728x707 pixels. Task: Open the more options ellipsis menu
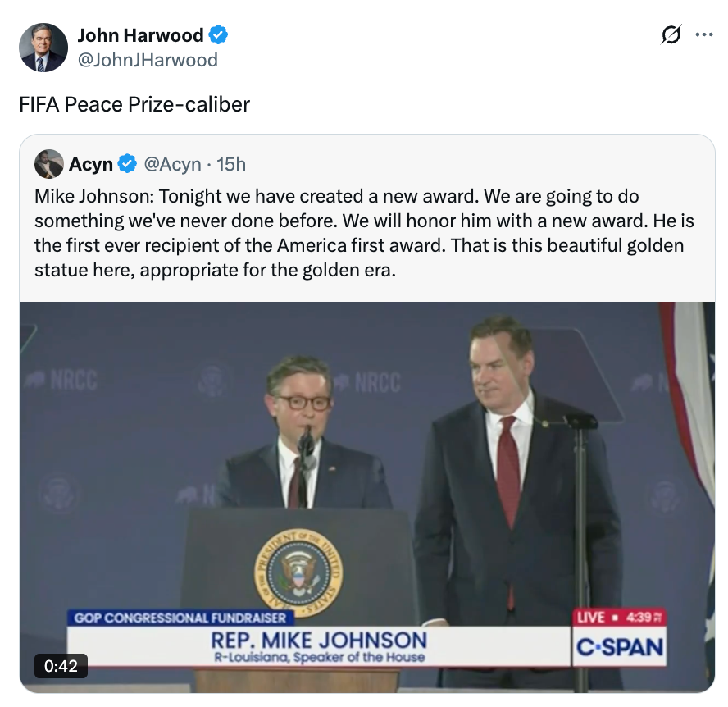[x=704, y=35]
